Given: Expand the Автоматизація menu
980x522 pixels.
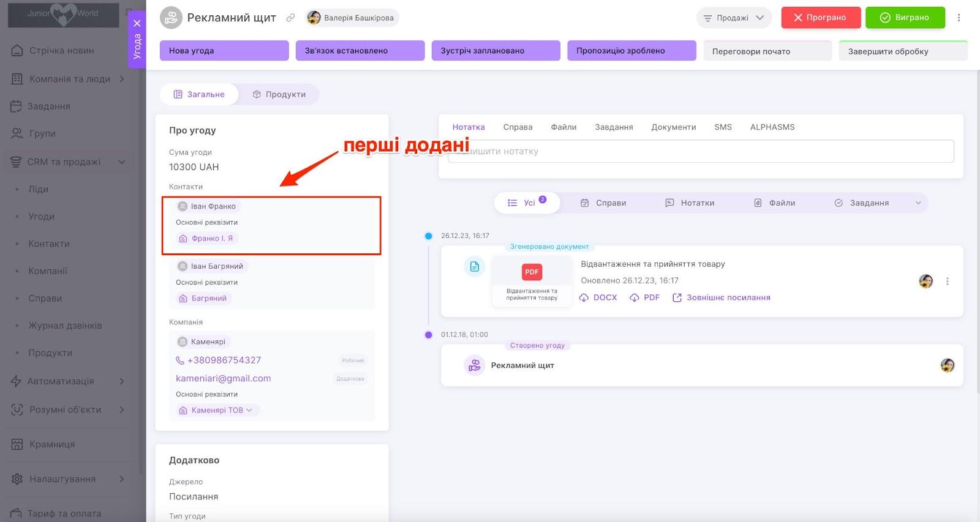Looking at the screenshot, I should click(122, 381).
